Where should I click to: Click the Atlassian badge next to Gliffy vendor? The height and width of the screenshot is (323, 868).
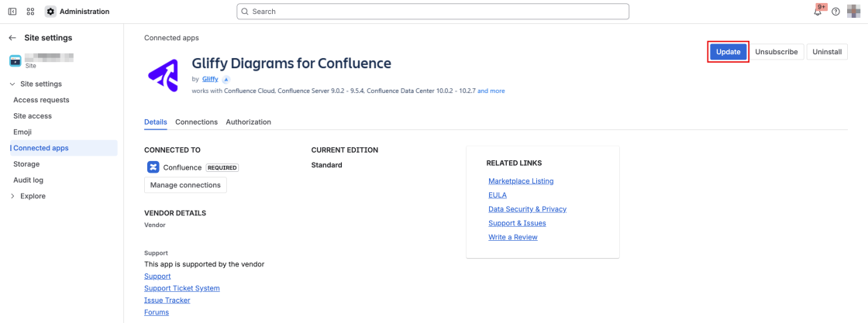point(226,79)
